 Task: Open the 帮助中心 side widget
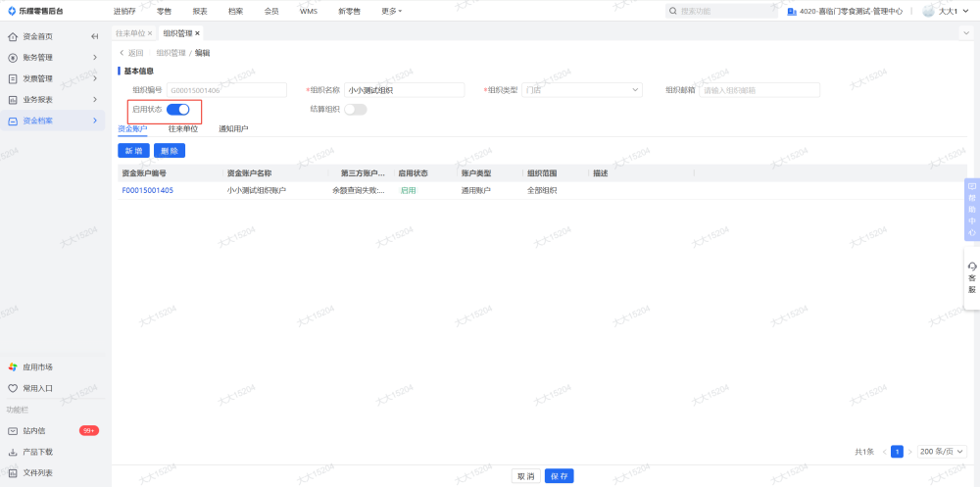pyautogui.click(x=972, y=210)
